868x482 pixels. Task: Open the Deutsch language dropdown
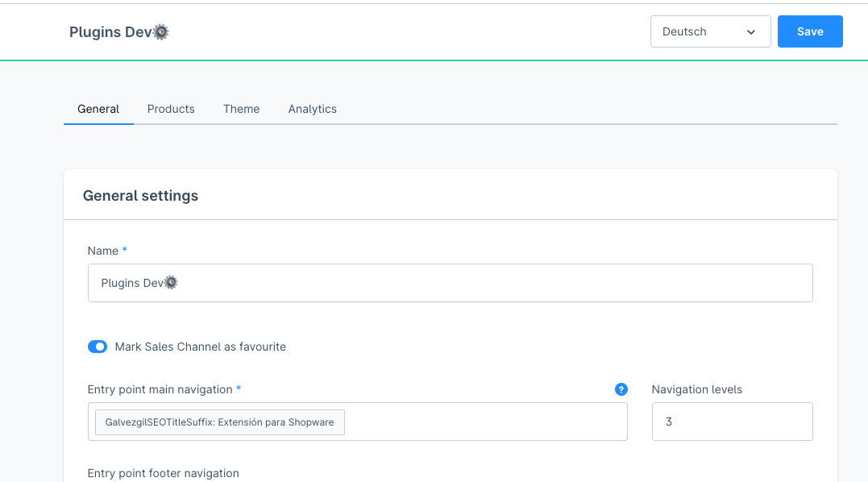coord(710,31)
